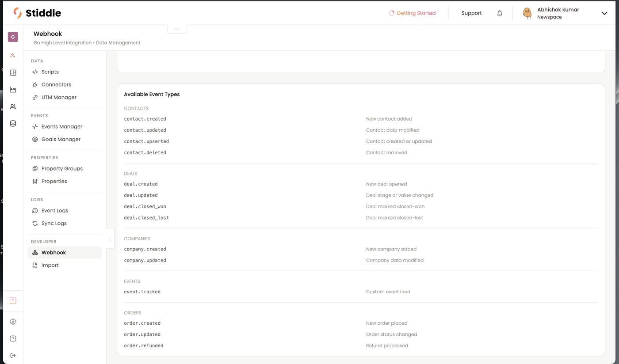Click the order.refunded event type
The image size is (619, 364).
(x=144, y=346)
